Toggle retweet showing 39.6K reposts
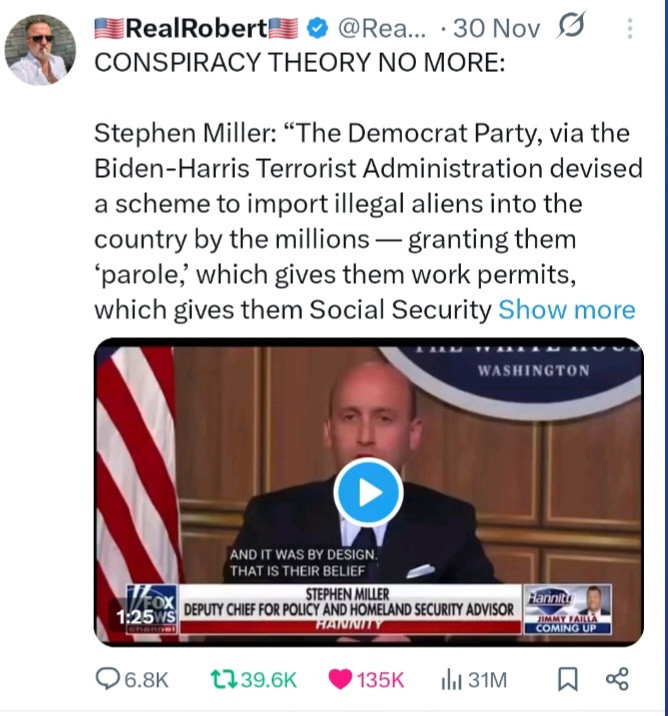This screenshot has width=668, height=716. click(253, 679)
